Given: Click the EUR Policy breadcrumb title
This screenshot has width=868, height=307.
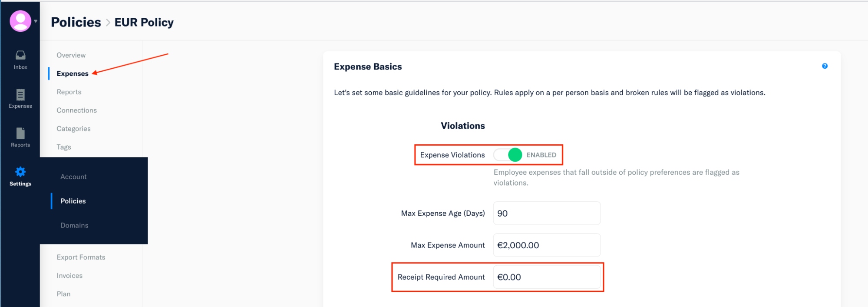Looking at the screenshot, I should click(x=144, y=22).
